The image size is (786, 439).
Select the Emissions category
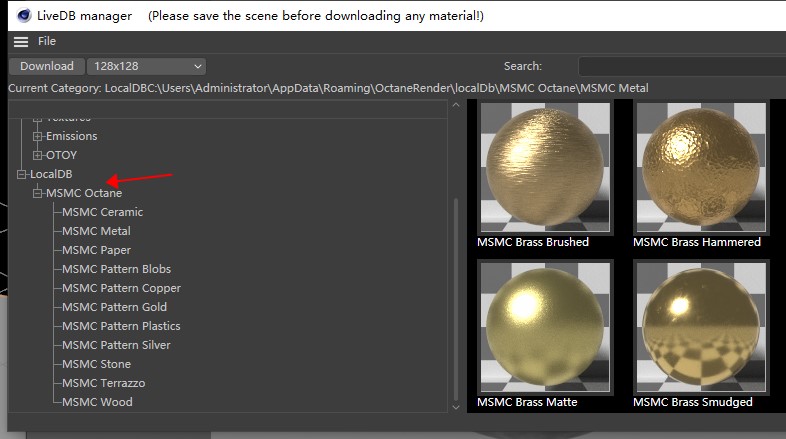[72, 136]
